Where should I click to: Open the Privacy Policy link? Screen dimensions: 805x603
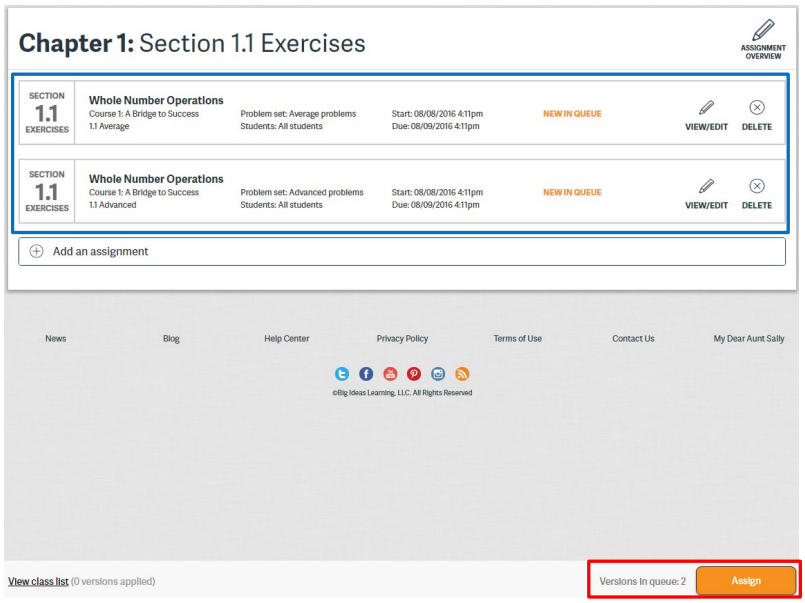tap(402, 339)
